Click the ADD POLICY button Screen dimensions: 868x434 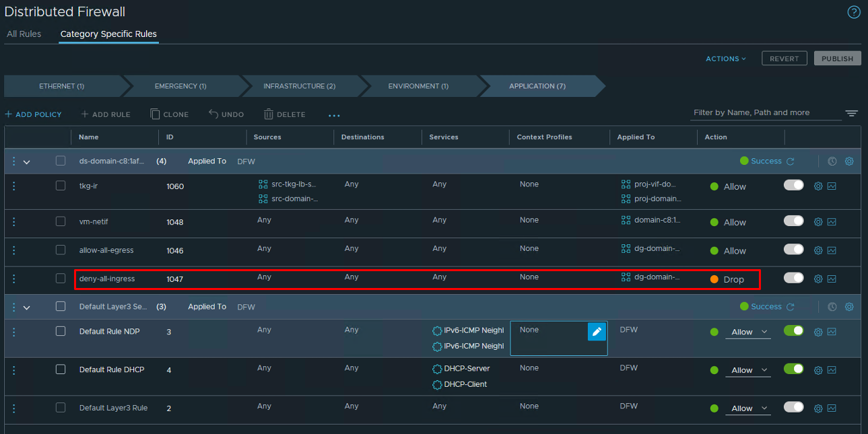[33, 114]
